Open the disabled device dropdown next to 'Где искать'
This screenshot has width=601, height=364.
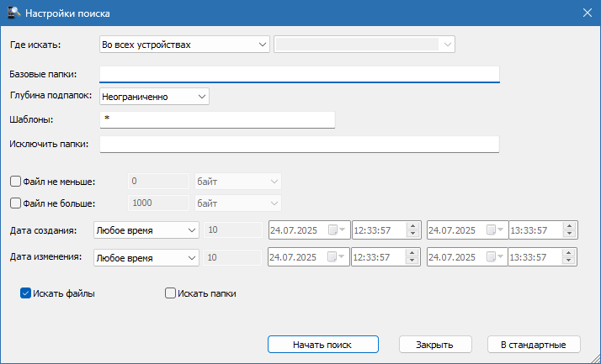(x=364, y=45)
